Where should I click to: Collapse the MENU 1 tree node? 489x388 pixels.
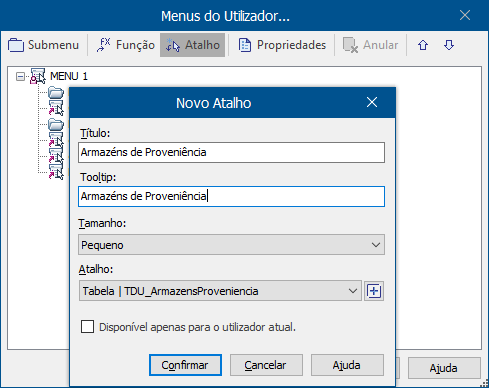click(x=20, y=76)
